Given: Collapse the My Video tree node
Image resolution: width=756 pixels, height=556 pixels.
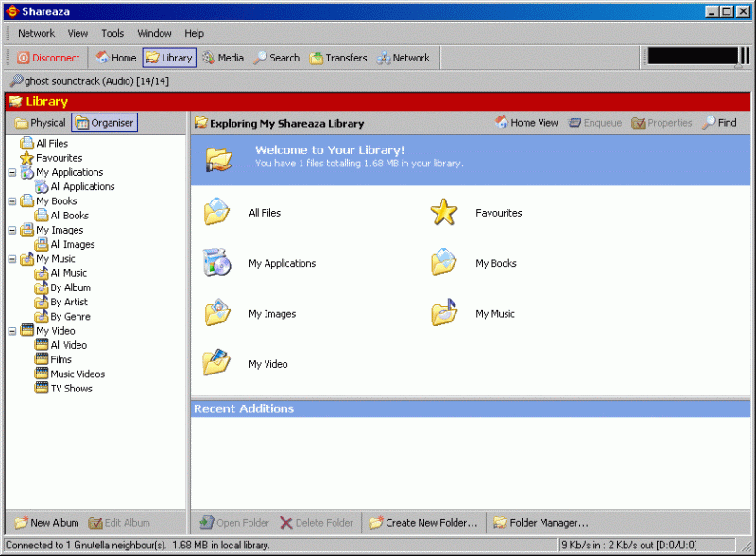Looking at the screenshot, I should click(x=12, y=331).
